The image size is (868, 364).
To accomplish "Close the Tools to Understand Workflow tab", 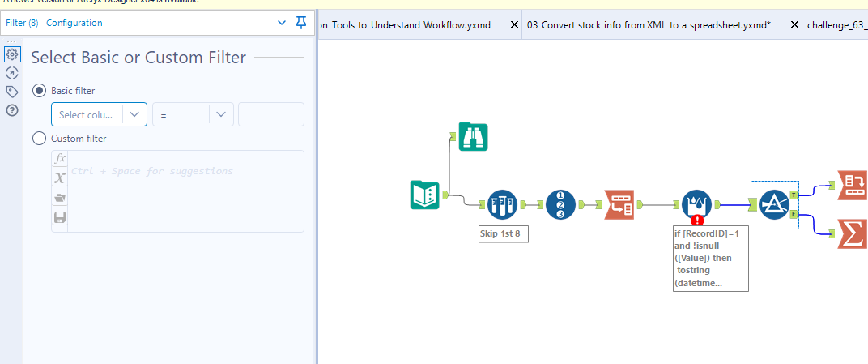I will 514,25.
